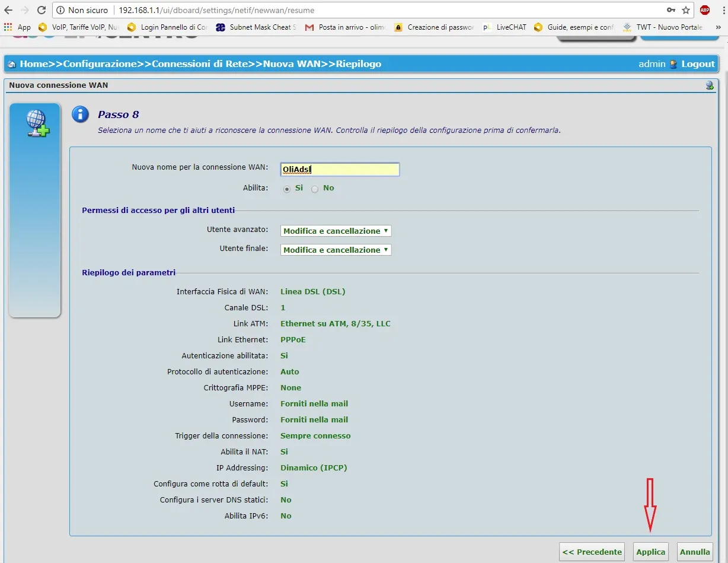The height and width of the screenshot is (563, 728).
Task: Open the Apps grid shortcut
Action: pos(8,27)
